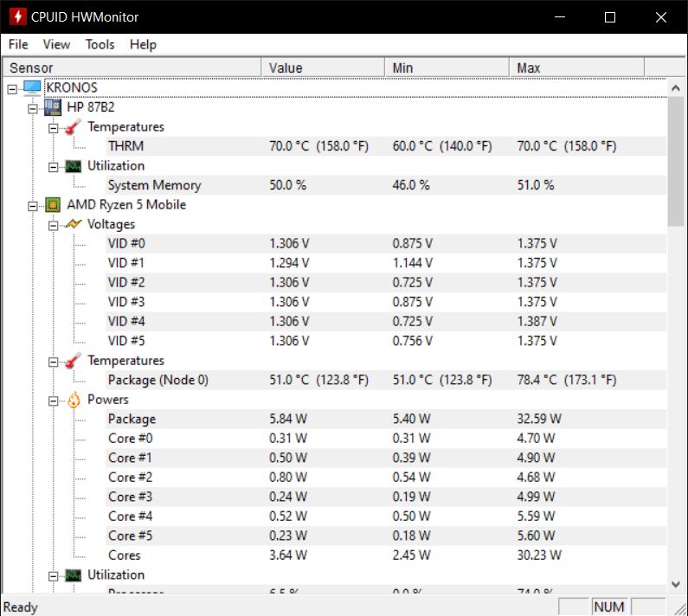Select the VID #5 row
This screenshot has height=616, width=688.
pyautogui.click(x=386, y=341)
